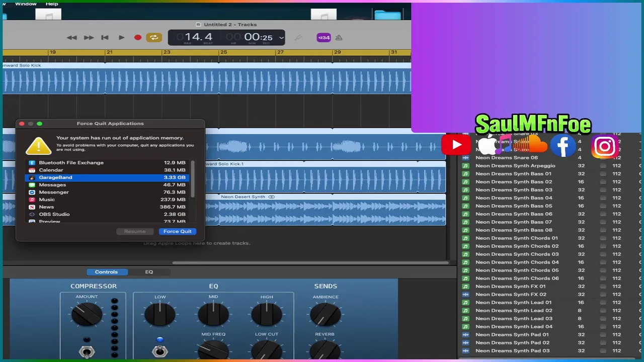Tick favorite box for Synth Lead 02
This screenshot has height=362, width=644.
click(603, 310)
